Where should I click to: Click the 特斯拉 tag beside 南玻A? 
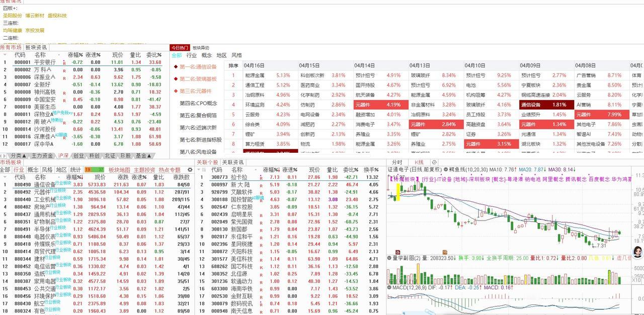point(57,120)
